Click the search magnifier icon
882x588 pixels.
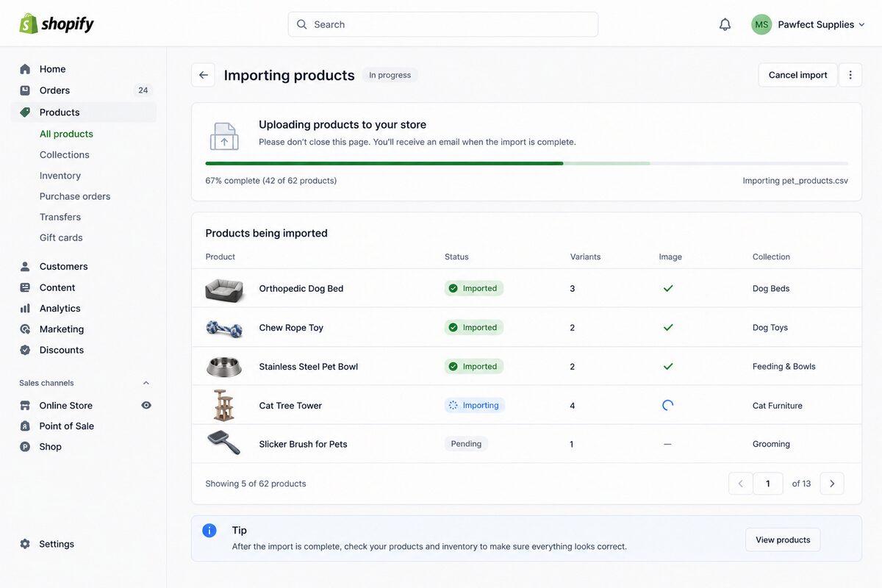point(302,24)
